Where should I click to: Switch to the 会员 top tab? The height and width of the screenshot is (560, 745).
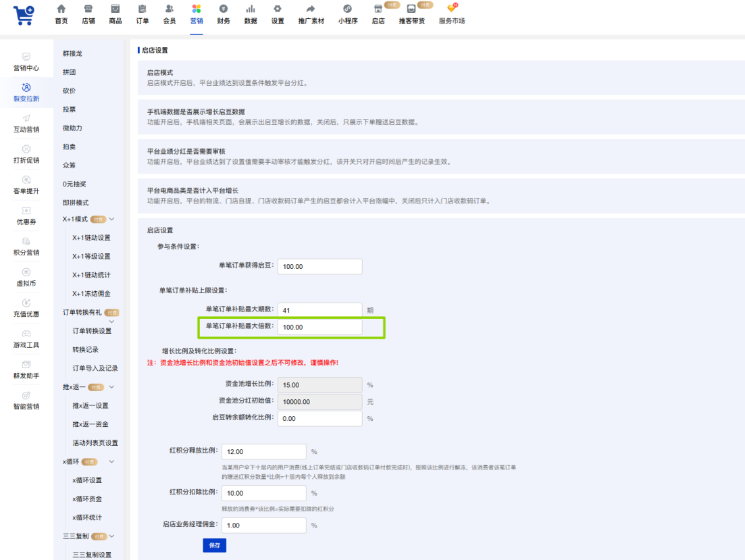[x=169, y=14]
